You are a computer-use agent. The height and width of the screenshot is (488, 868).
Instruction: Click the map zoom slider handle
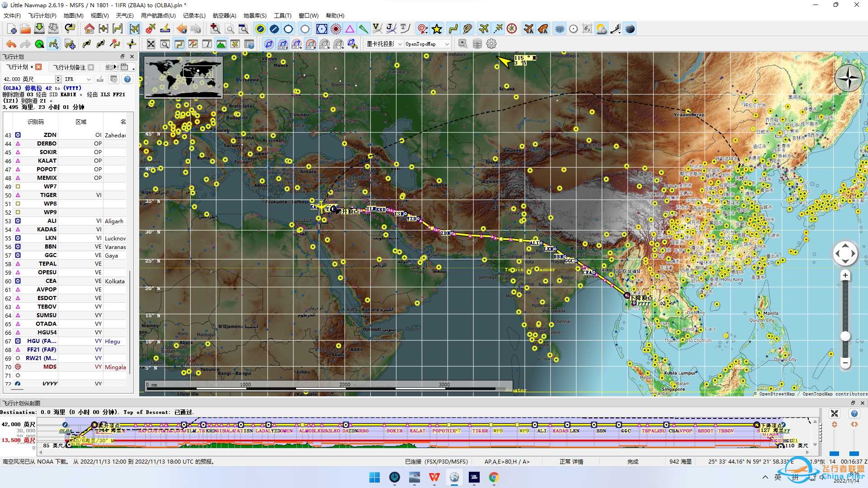tap(845, 336)
